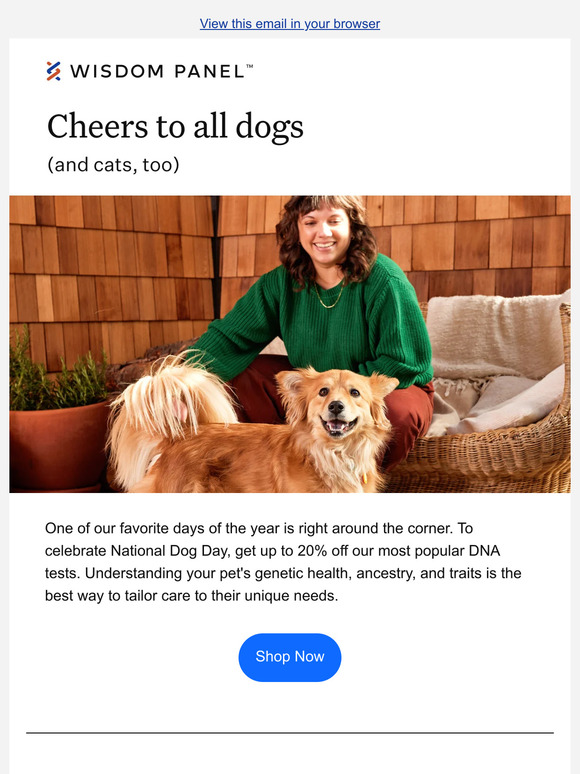This screenshot has width=580, height=774.
Task: Click the '(and cats, too)' subheading
Action: tap(113, 165)
